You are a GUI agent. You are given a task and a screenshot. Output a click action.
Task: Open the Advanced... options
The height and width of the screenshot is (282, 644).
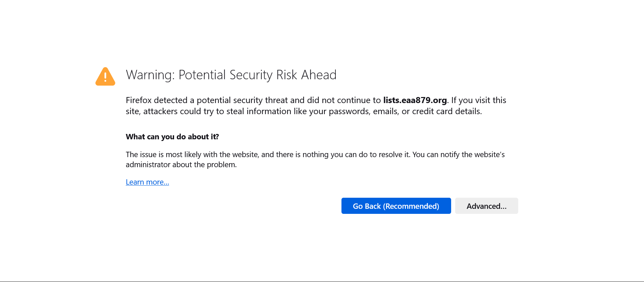tap(486, 206)
